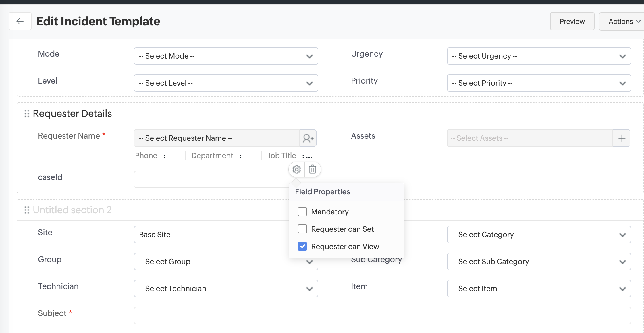Click the trash delete field icon
644x333 pixels.
click(x=313, y=169)
